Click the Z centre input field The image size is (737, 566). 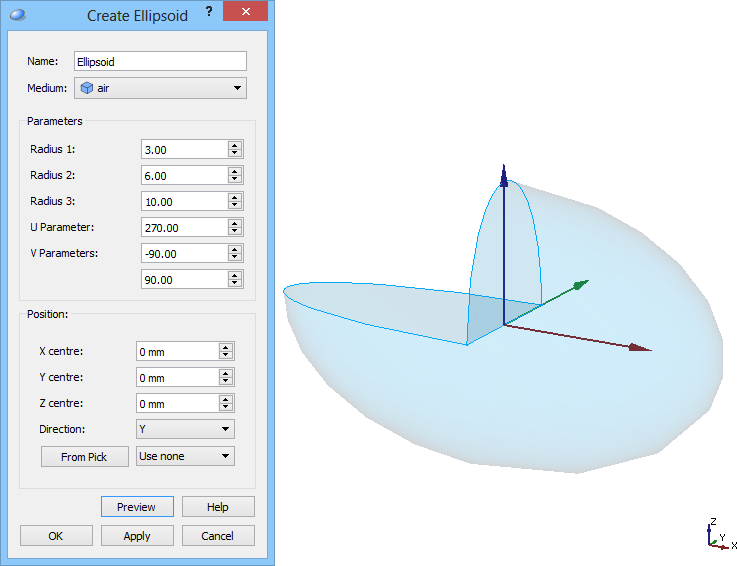177,403
